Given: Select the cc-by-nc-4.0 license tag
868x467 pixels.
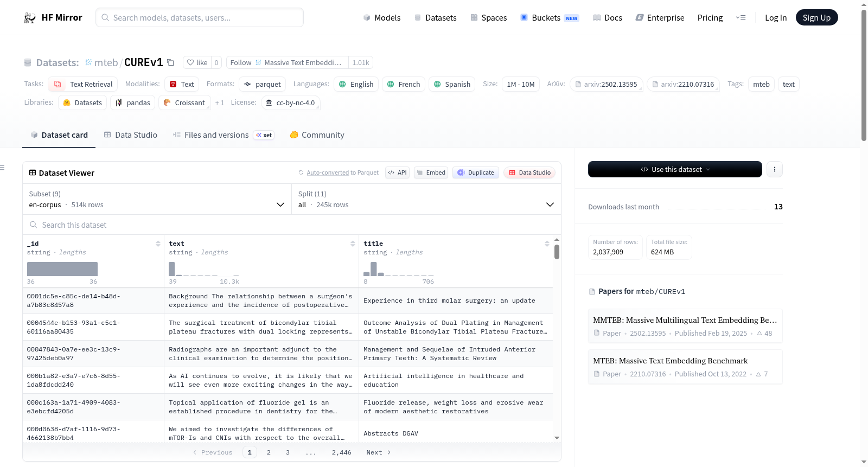Looking at the screenshot, I should tap(290, 103).
